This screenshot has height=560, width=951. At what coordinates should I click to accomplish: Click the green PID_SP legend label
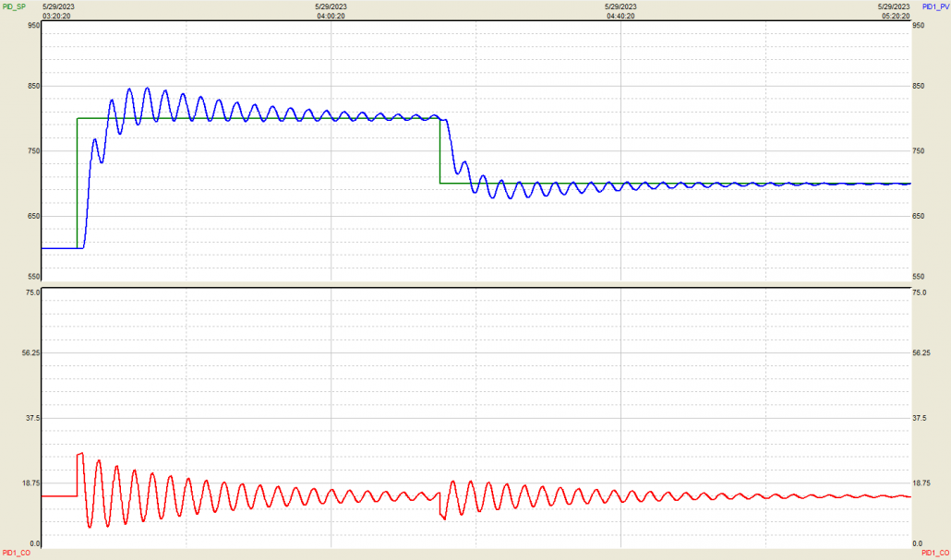13,6
